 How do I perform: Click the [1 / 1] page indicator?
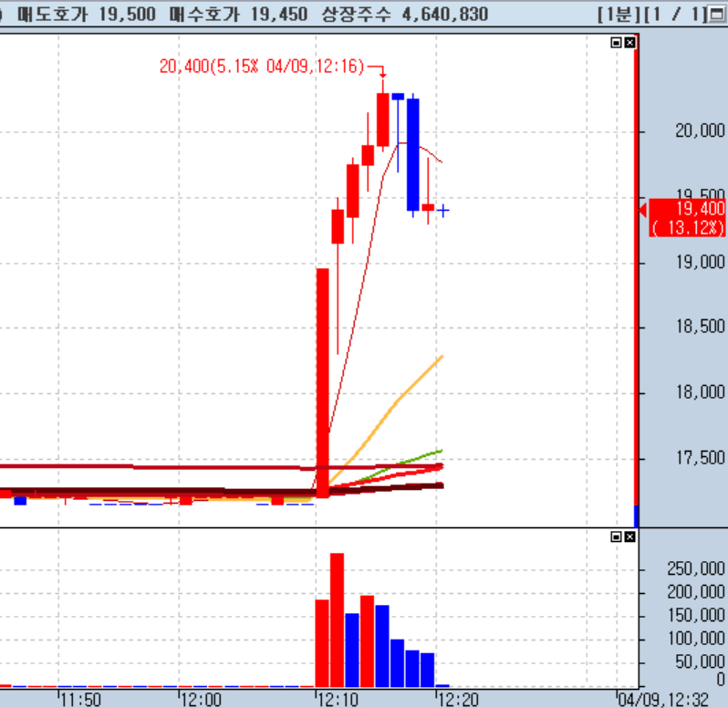coord(676,15)
